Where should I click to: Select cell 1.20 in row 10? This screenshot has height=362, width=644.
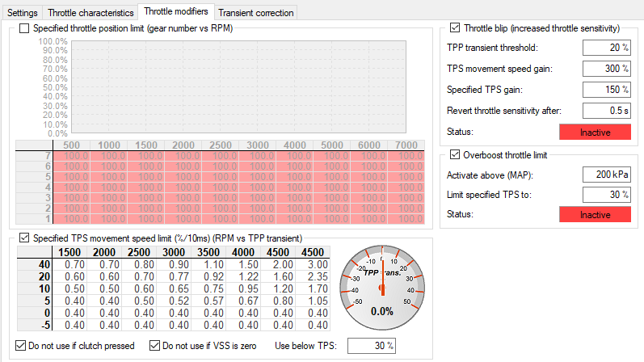coord(278,288)
